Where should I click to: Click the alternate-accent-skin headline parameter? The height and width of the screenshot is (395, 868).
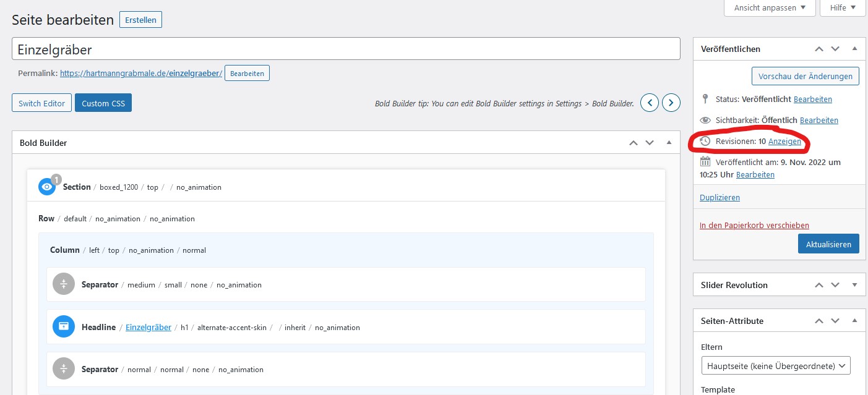(231, 328)
